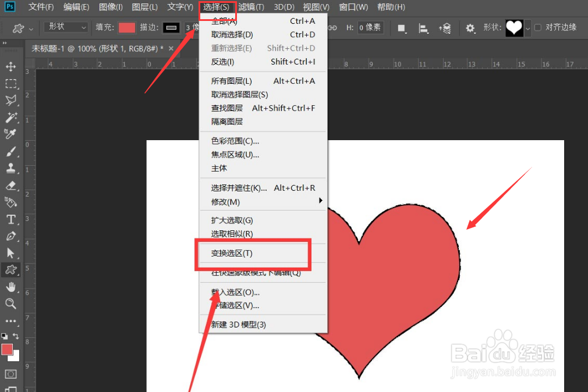This screenshot has height=392, width=588.
Task: Select the Eraser tool
Action: [10, 185]
